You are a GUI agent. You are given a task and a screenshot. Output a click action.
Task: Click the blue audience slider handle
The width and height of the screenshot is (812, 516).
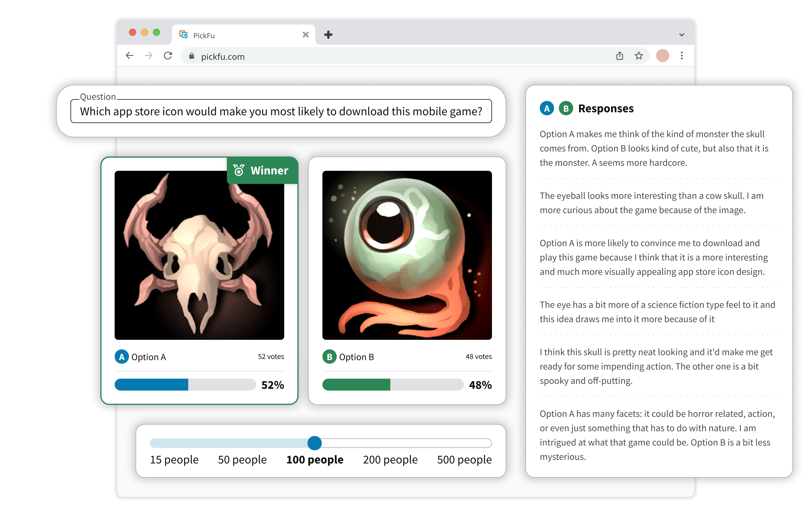(x=314, y=443)
